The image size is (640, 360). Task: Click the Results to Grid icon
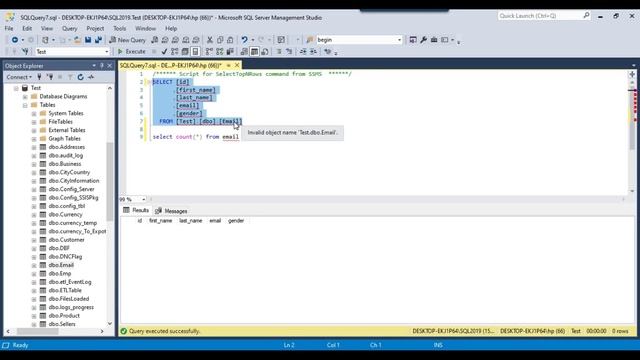(x=254, y=51)
